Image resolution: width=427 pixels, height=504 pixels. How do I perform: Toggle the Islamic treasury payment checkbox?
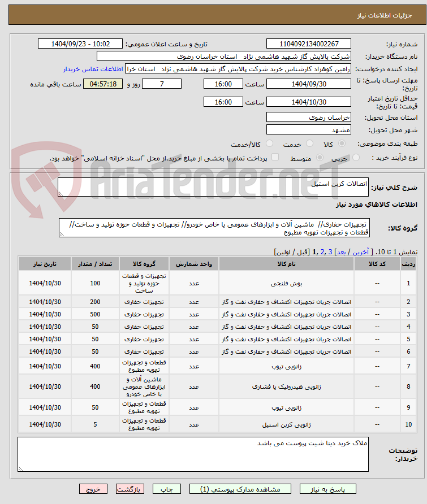click(275, 157)
